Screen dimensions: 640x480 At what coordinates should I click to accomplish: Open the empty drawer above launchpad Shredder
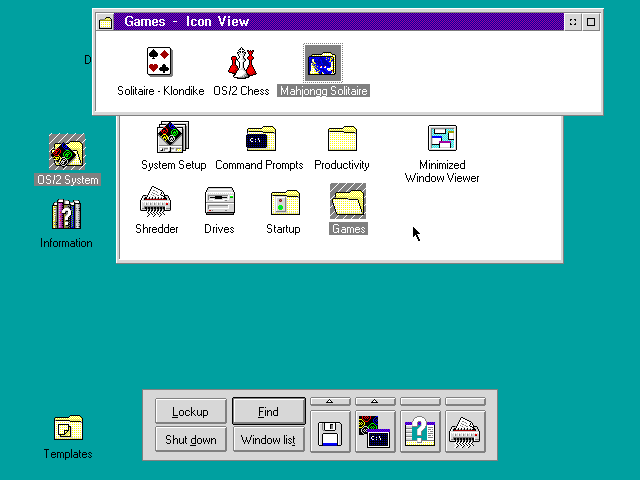click(465, 402)
